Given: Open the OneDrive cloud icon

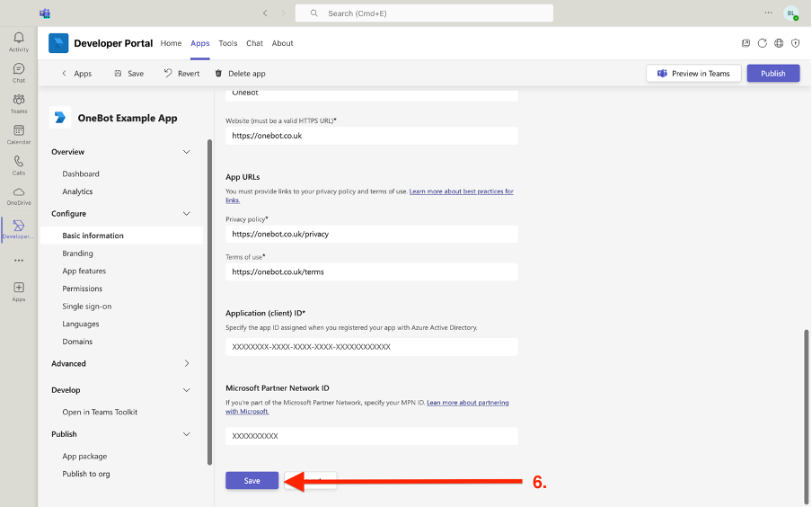Looking at the screenshot, I should [19, 196].
